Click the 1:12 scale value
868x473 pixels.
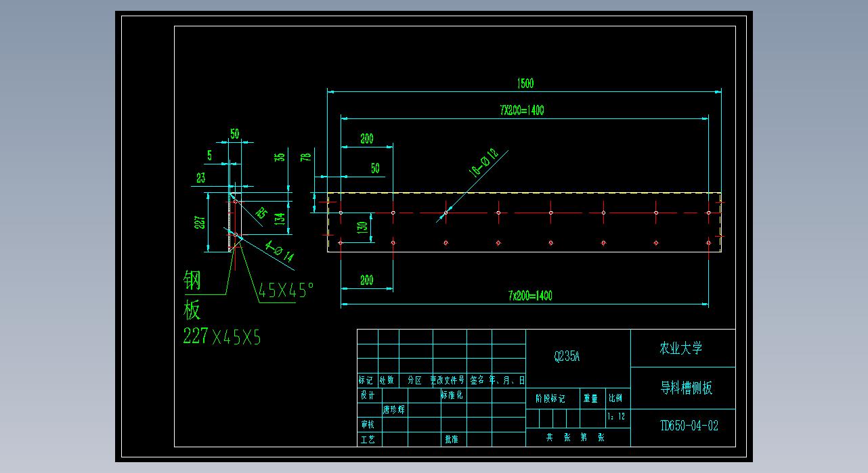(x=616, y=417)
